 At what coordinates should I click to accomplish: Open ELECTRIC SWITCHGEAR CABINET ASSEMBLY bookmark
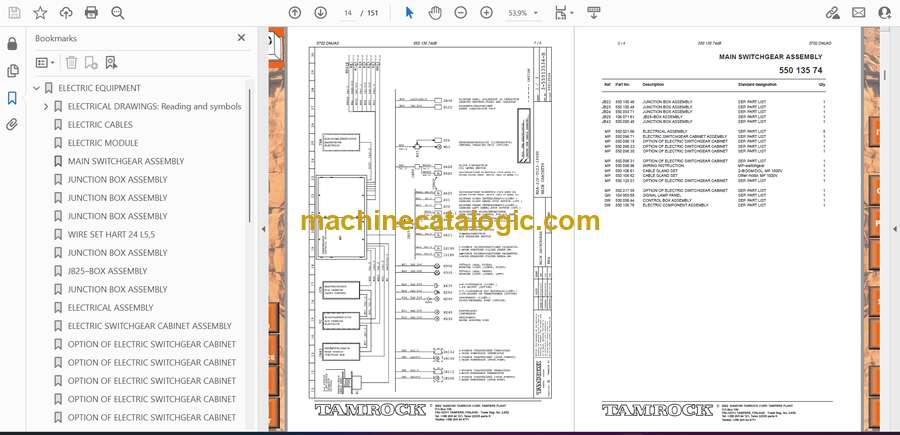click(150, 326)
